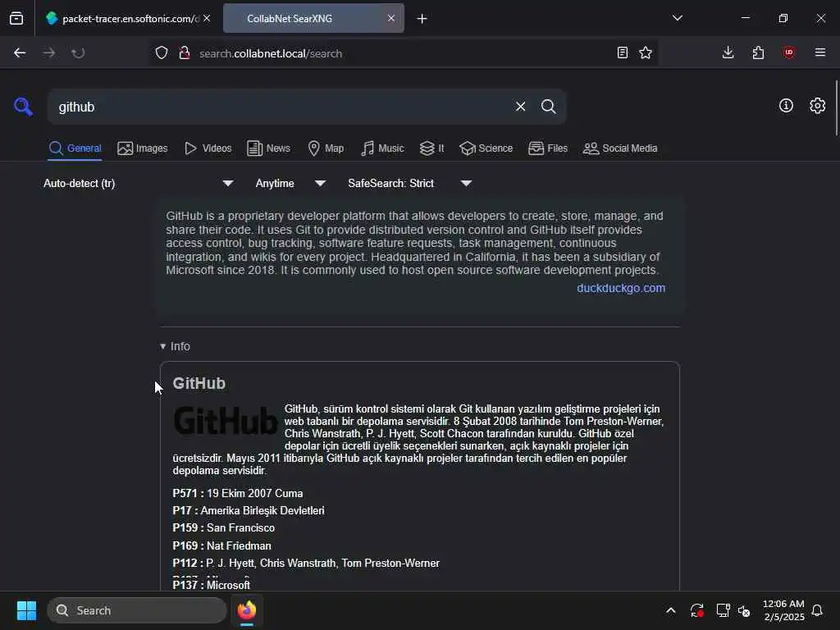Open SearXNG preferences gear
The width and height of the screenshot is (840, 630).
pyautogui.click(x=817, y=106)
